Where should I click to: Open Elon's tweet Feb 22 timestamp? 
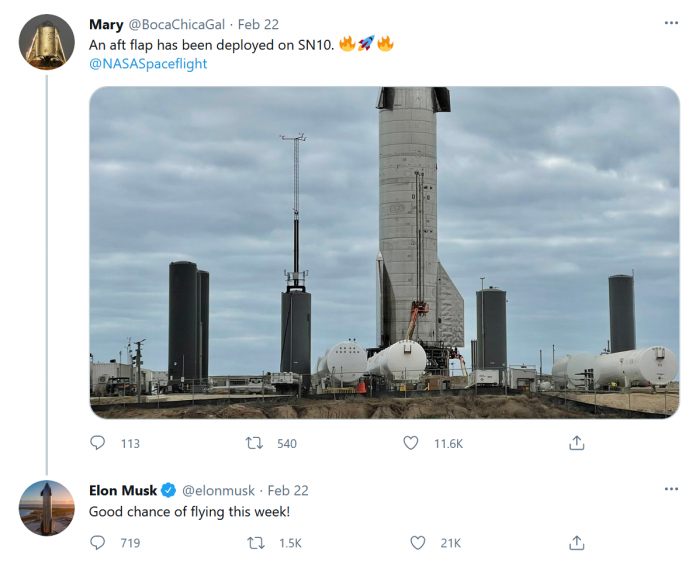tap(288, 490)
